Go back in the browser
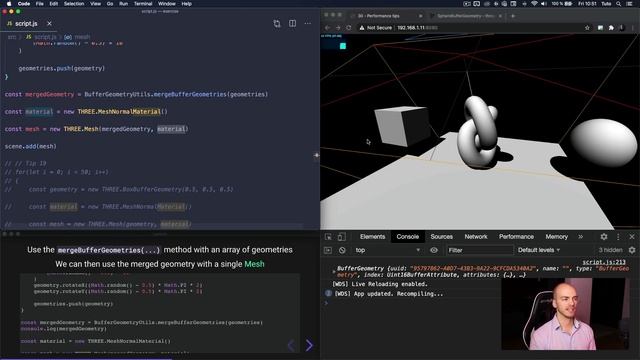The height and width of the screenshot is (360, 640). pyautogui.click(x=327, y=28)
